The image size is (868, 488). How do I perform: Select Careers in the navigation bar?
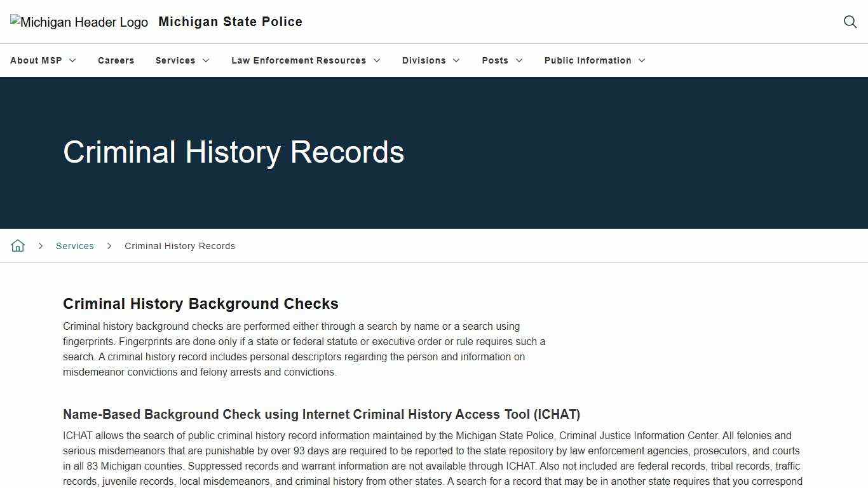116,60
